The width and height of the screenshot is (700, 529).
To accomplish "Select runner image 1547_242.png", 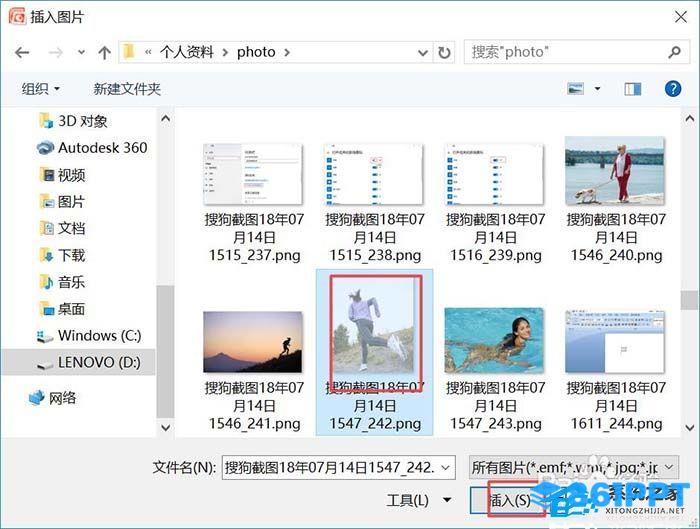I will [374, 325].
